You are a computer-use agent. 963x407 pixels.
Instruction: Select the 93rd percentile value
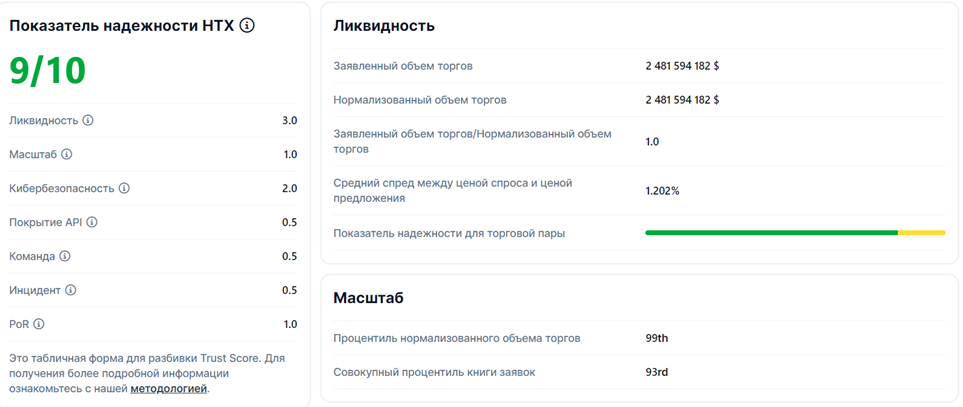657,372
